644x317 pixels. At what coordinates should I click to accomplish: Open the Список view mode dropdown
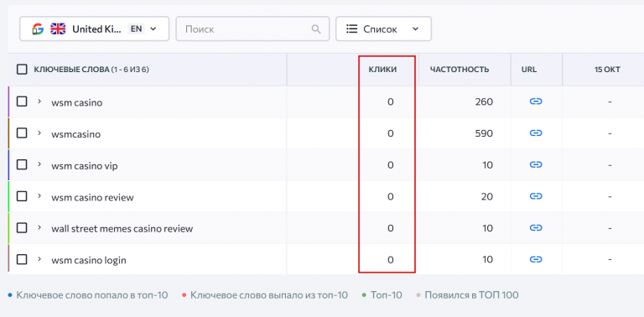pos(383,29)
